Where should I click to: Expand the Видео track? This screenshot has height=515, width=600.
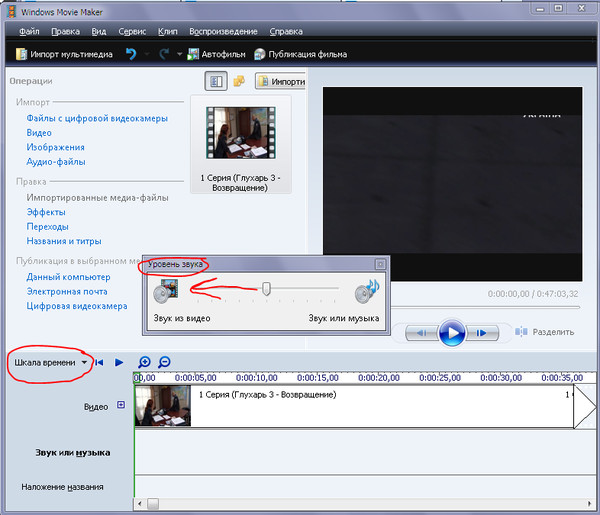pyautogui.click(x=121, y=404)
